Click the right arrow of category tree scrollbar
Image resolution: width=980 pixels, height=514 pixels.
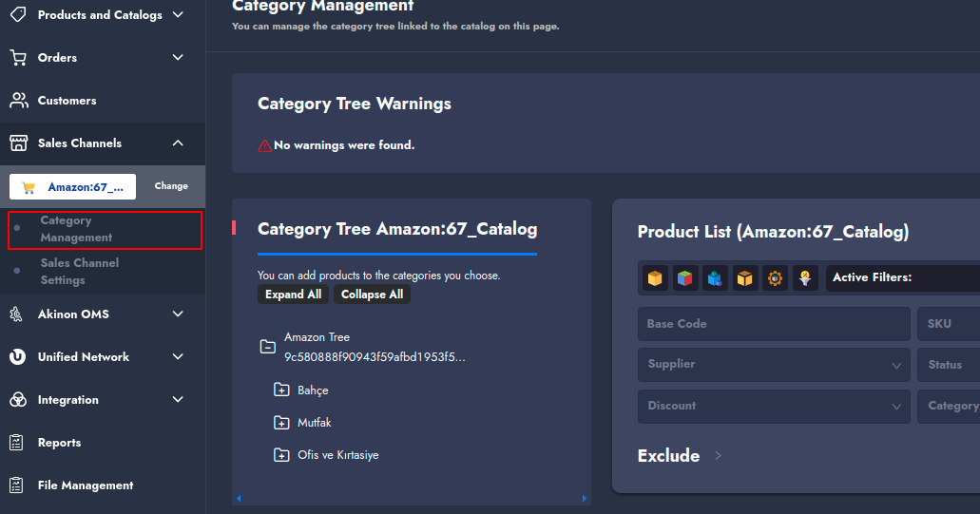click(x=585, y=498)
